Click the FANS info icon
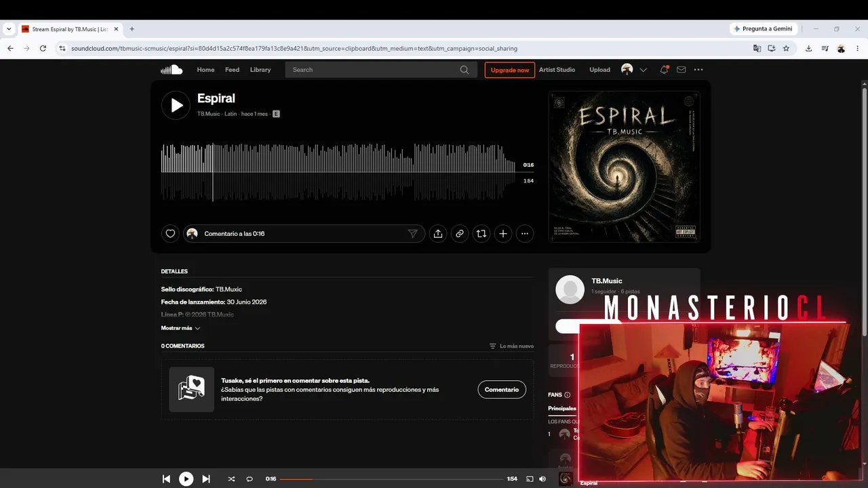The height and width of the screenshot is (488, 868). pyautogui.click(x=568, y=395)
